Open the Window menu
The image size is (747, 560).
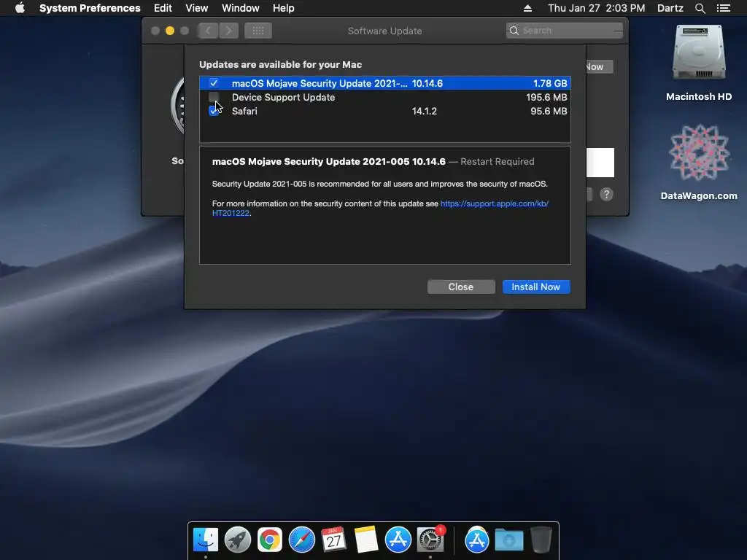tap(241, 8)
